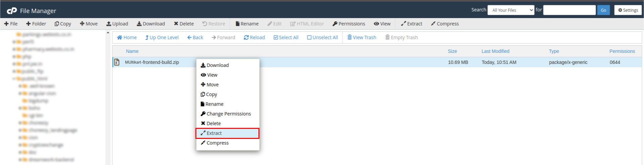The image size is (644, 165).
Task: Sort files by the Name column header
Action: 132,51
